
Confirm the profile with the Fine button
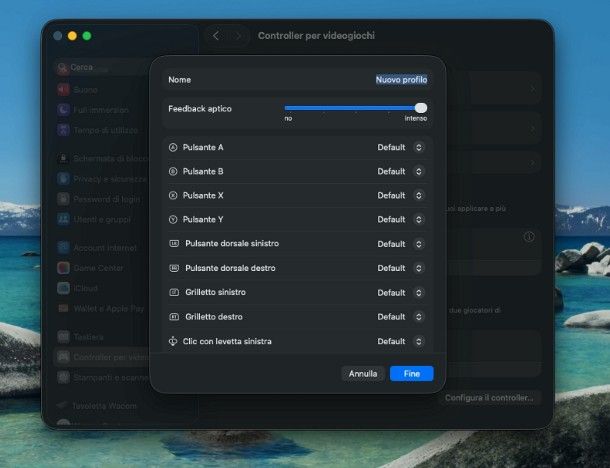[411, 373]
